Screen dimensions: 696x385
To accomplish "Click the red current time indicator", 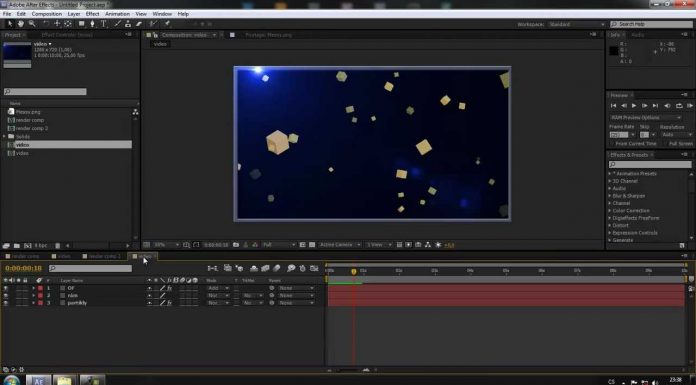I will [x=354, y=271].
